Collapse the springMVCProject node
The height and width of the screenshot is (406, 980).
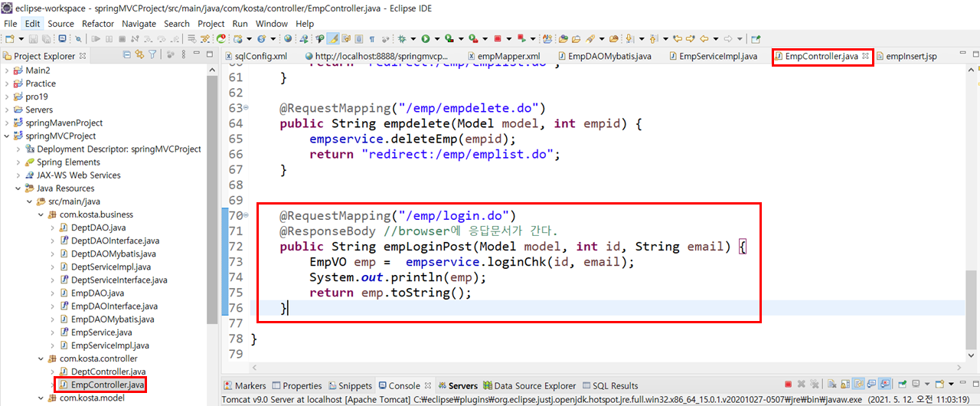7,136
